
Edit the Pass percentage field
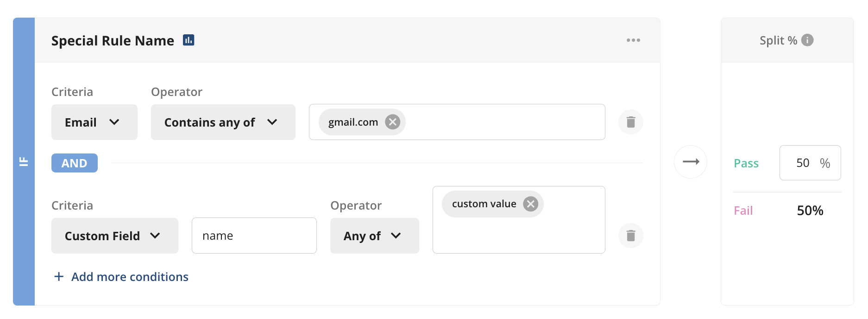point(810,163)
